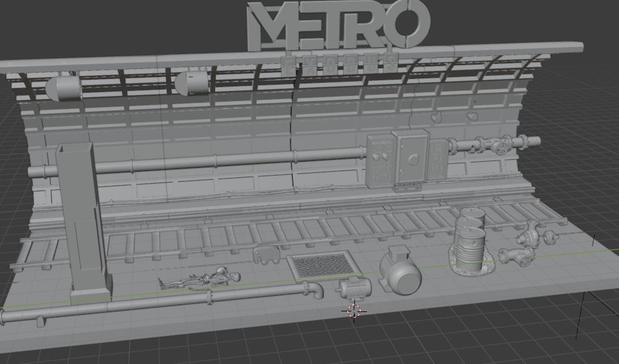
Task: Select the small elephant figurine
Action: (x=267, y=255)
